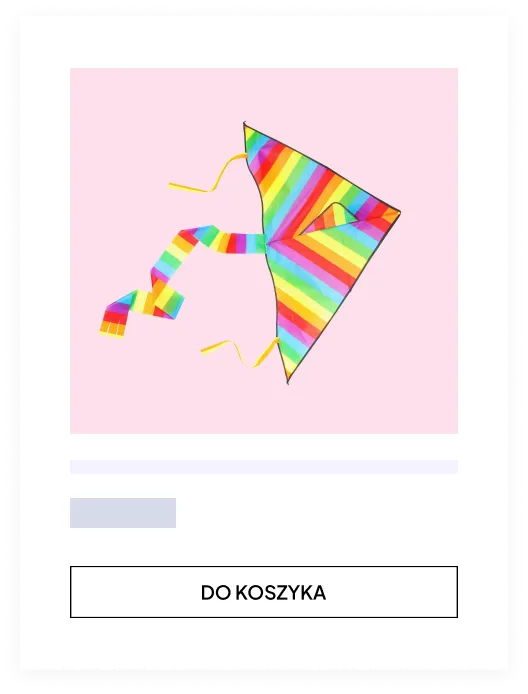
Task: Click the white space beside the price placeholder
Action: pyautogui.click(x=317, y=513)
